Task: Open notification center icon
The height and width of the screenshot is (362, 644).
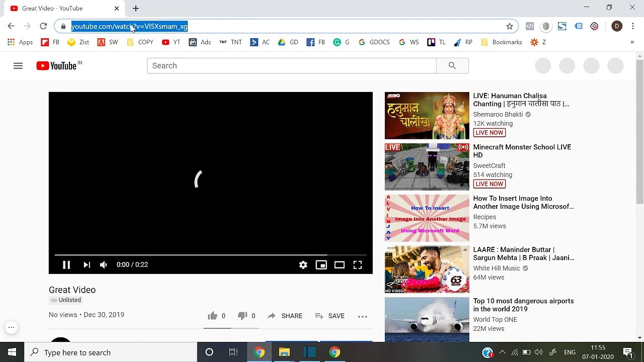Action: [628, 352]
